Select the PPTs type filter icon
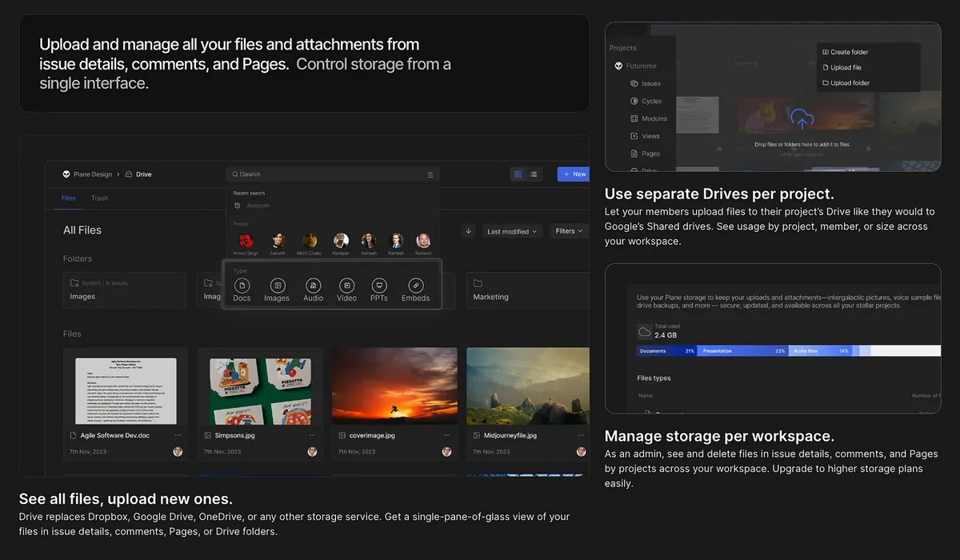Viewport: 960px width, 560px height. (x=379, y=286)
